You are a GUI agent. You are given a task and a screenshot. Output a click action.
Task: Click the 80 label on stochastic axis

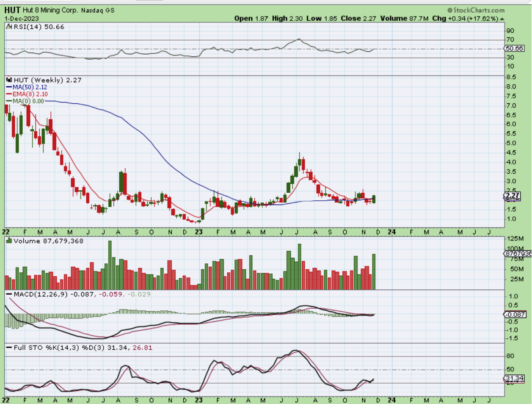pos(510,356)
